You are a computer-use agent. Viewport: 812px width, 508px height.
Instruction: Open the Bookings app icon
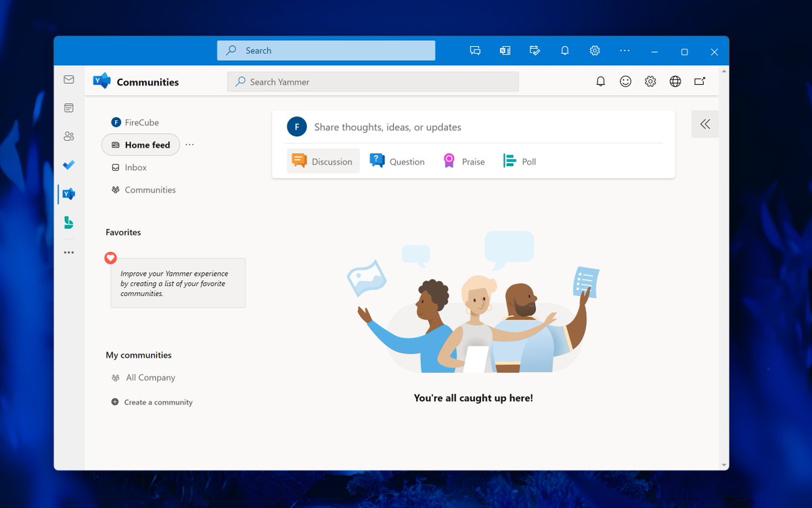click(68, 222)
